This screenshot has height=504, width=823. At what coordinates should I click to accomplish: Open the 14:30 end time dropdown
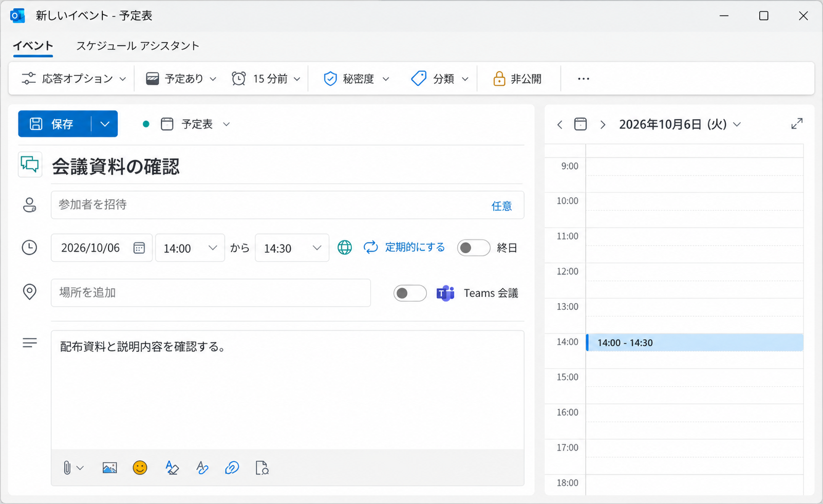292,248
